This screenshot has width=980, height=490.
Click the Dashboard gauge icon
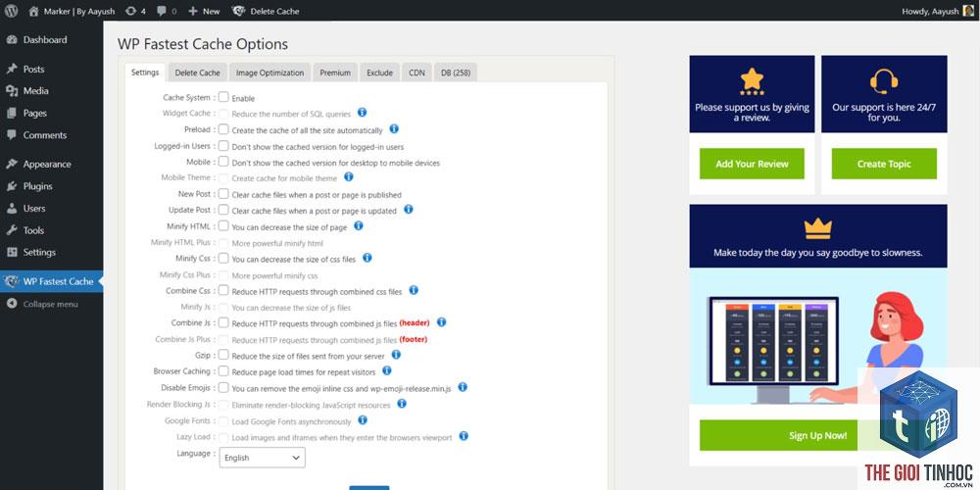11,39
